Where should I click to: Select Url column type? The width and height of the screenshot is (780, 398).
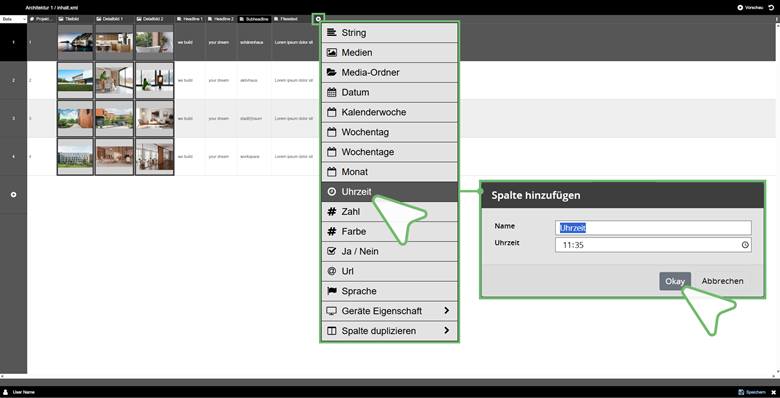[389, 272]
